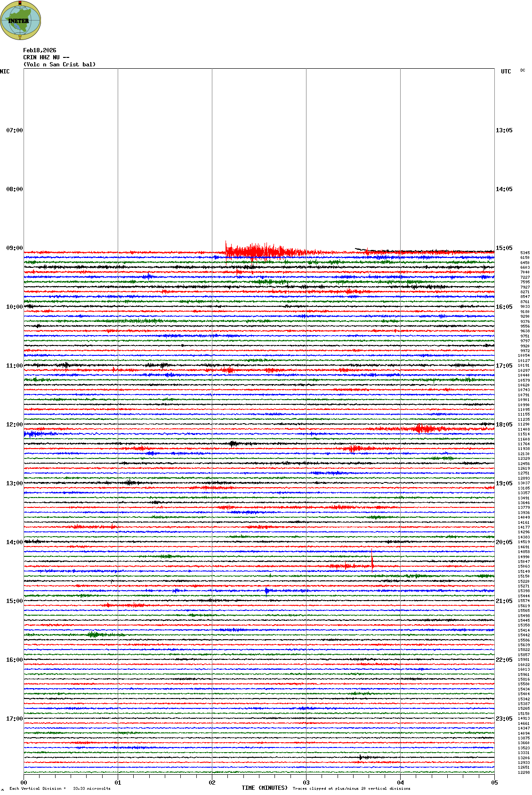This screenshot has height=795, width=532.
Task: Click the traces clipped footnote text
Action: pos(351,788)
